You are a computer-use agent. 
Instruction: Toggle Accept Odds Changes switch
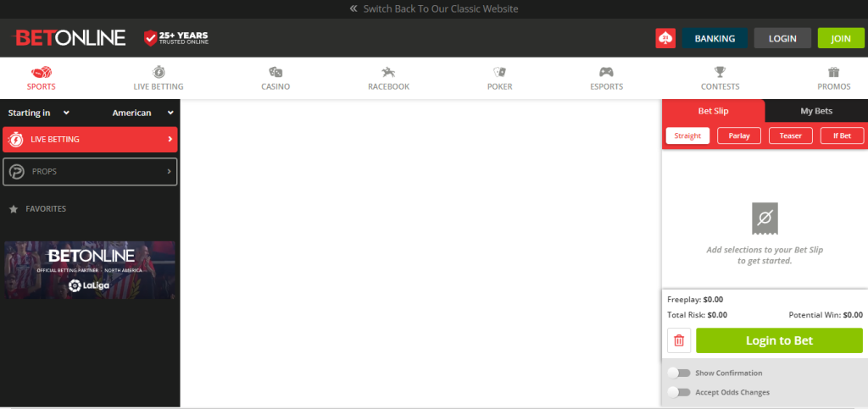pyautogui.click(x=679, y=392)
